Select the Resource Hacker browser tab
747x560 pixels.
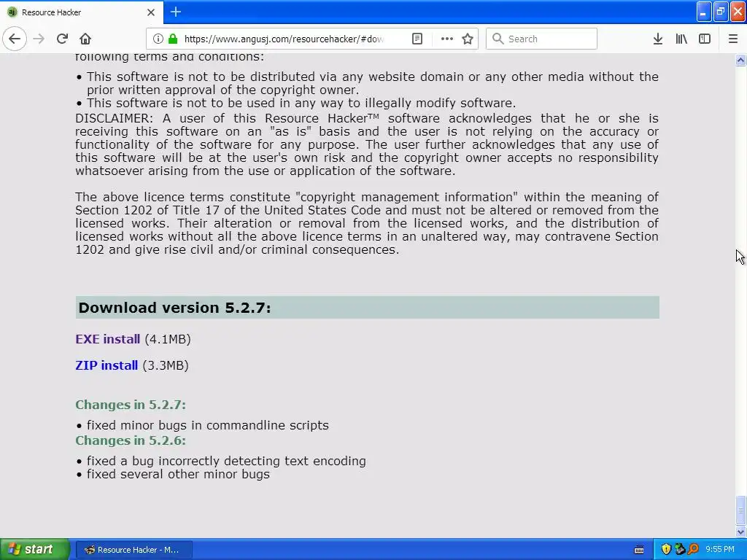pos(82,12)
